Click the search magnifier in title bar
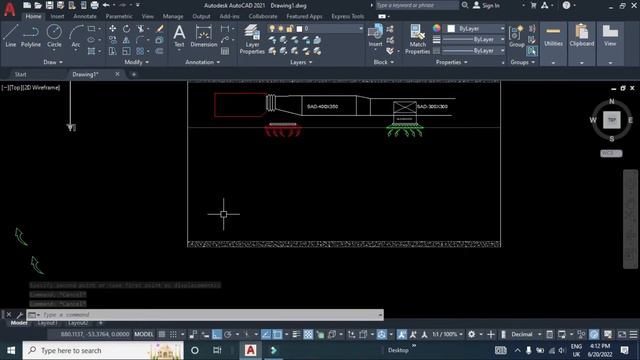 (465, 5)
